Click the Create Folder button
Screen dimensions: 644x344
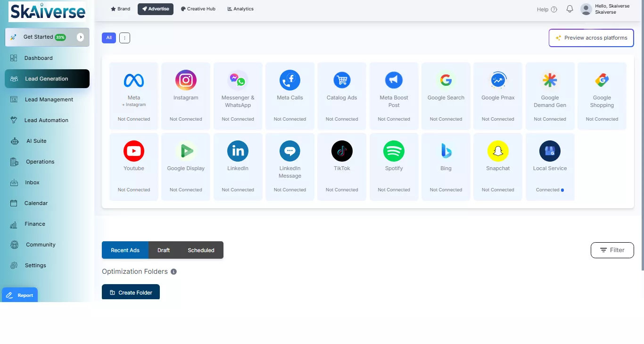pyautogui.click(x=131, y=292)
